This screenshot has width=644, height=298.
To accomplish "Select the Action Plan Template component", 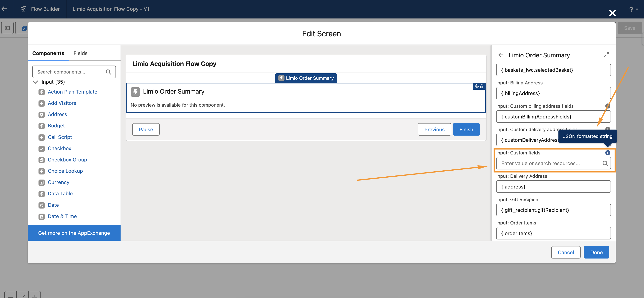I will point(73,92).
